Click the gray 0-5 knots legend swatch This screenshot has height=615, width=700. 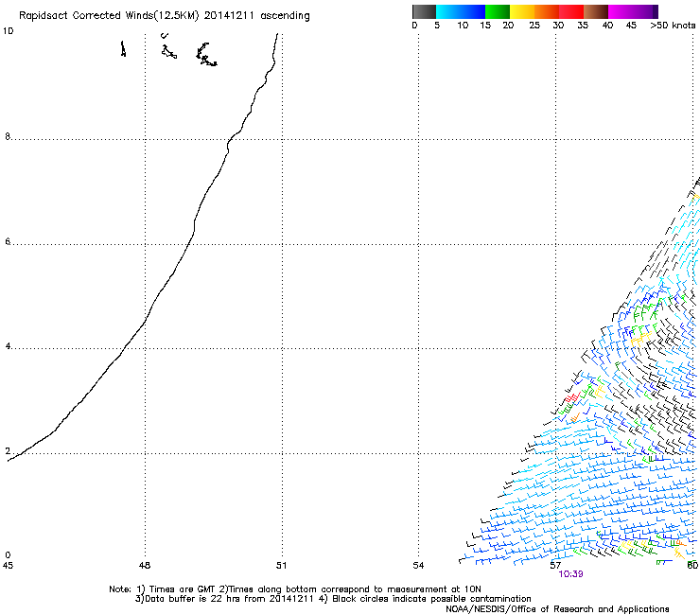(424, 11)
